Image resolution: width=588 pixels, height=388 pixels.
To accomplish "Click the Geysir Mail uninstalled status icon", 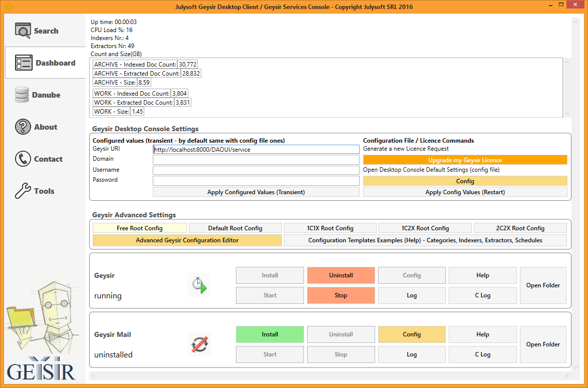I will coord(199,344).
